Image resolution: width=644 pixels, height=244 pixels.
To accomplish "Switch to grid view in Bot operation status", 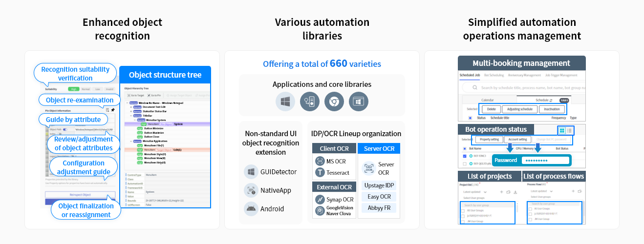I will (x=562, y=130).
